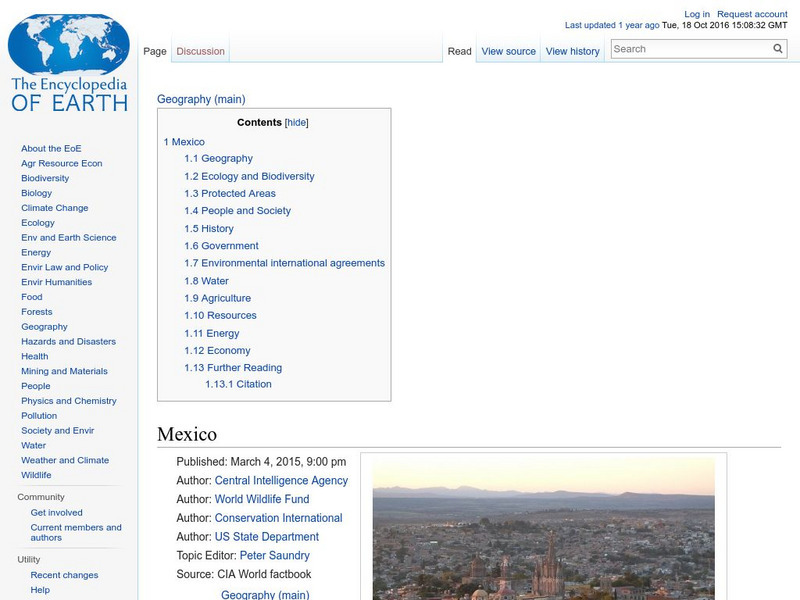Click the search magnifying glass icon
Viewport: 800px width, 600px height.
click(x=778, y=49)
